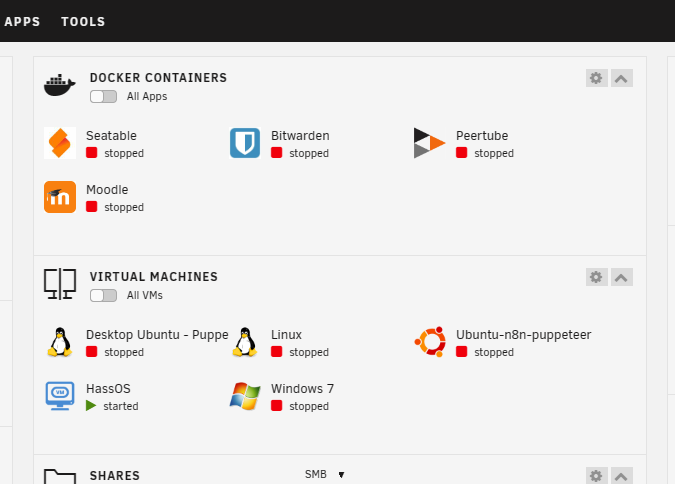Open Virtual Machines settings gear
Viewport: 675px width, 484px height.
(x=596, y=277)
